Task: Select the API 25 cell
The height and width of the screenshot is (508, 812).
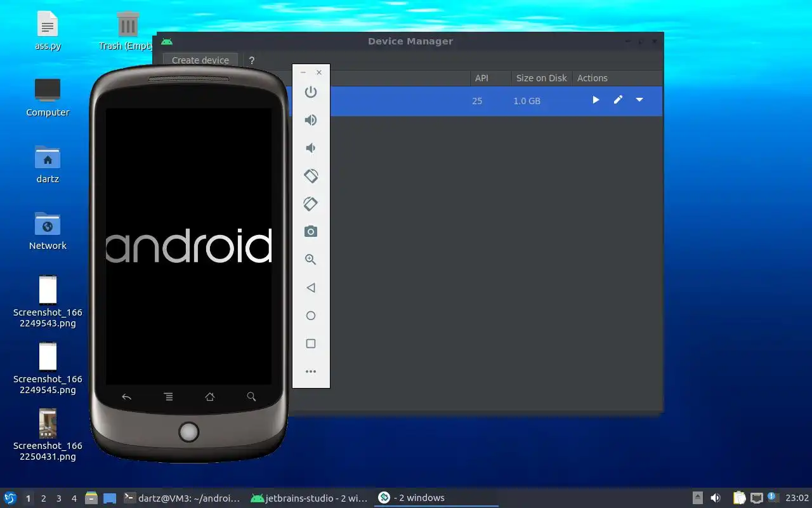Action: [477, 101]
